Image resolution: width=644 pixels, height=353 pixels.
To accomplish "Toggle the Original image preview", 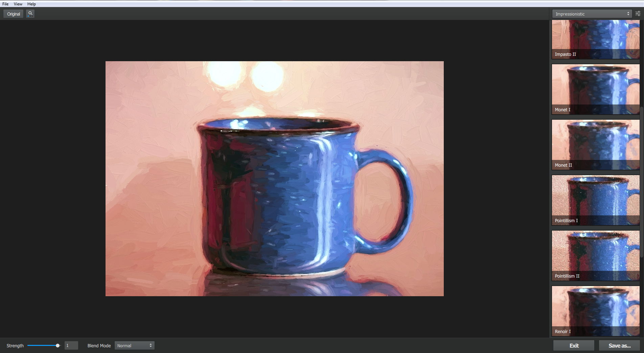I will 14,14.
